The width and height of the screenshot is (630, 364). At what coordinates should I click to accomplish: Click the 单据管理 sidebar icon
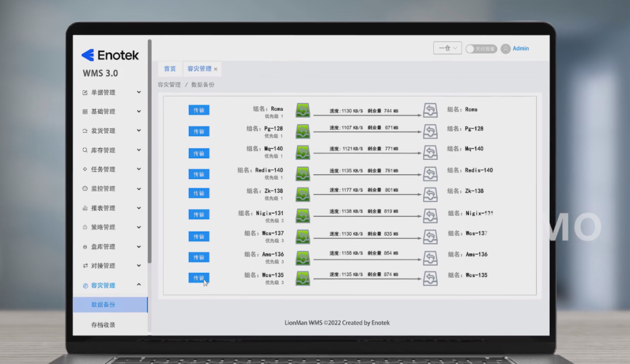pos(85,92)
